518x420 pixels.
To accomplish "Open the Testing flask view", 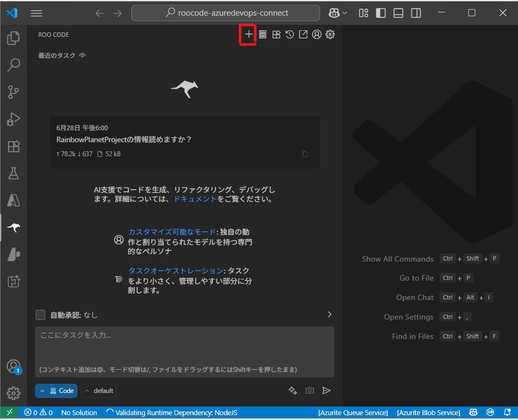I will point(14,174).
